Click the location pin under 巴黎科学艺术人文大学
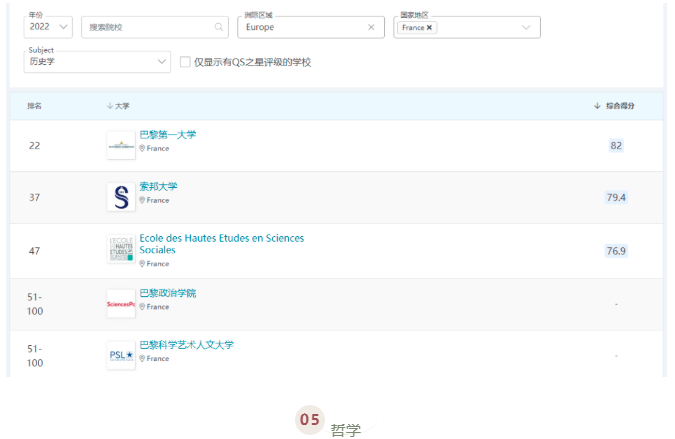The width and height of the screenshot is (675, 439). click(x=142, y=358)
